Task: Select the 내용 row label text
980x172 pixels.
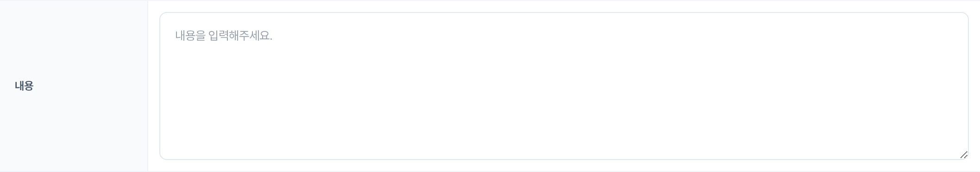Action: tap(24, 86)
